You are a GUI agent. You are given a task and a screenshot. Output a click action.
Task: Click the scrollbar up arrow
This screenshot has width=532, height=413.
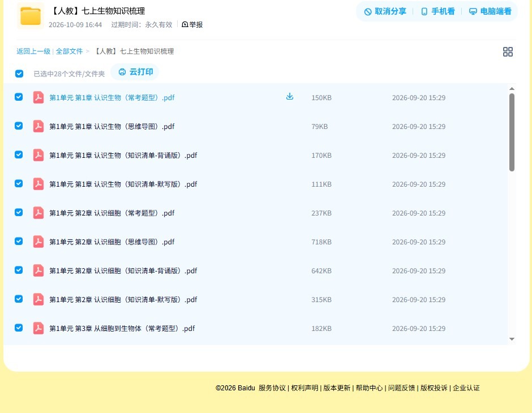[512, 88]
